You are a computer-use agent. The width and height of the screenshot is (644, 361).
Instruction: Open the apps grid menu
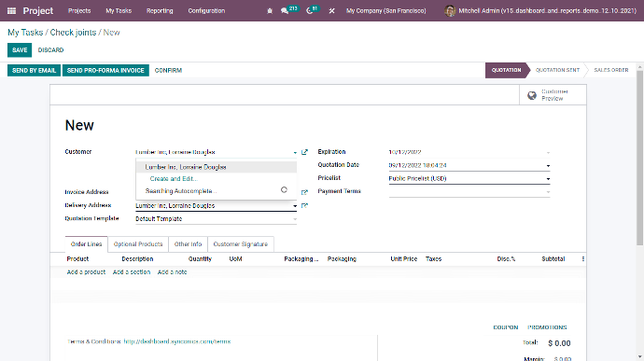point(11,10)
